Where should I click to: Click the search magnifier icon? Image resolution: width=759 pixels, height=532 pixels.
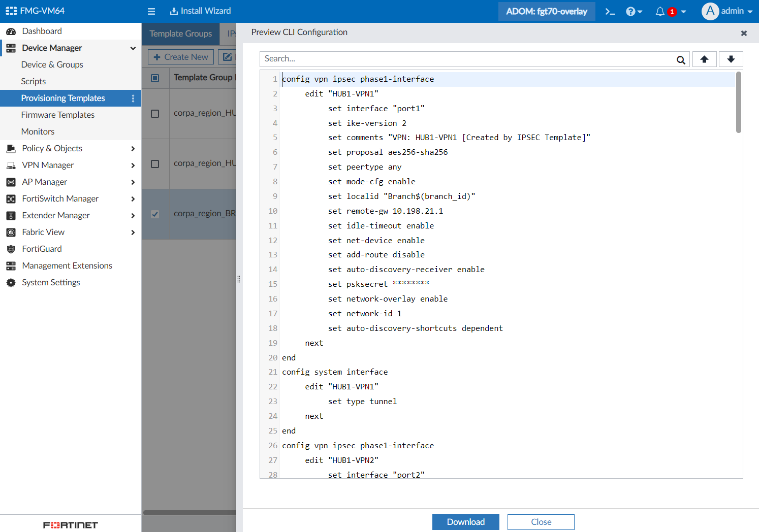[x=681, y=59]
